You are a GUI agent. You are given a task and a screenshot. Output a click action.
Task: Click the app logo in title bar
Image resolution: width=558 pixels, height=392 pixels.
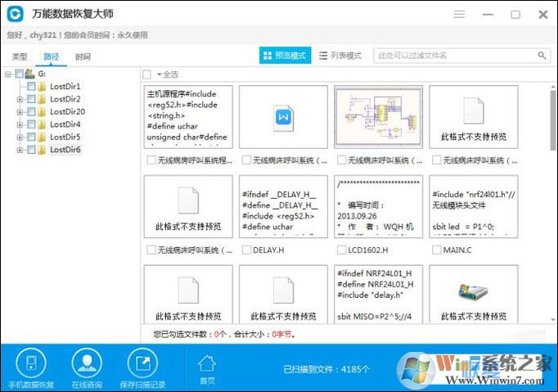16,14
